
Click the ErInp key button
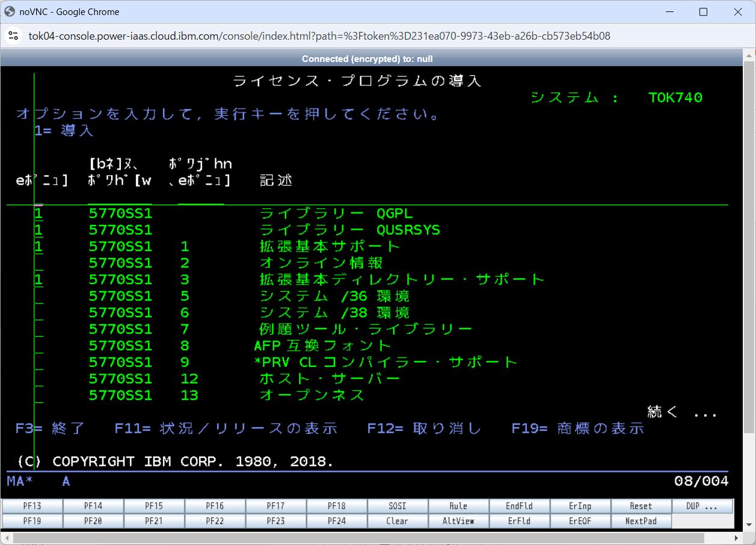(580, 507)
